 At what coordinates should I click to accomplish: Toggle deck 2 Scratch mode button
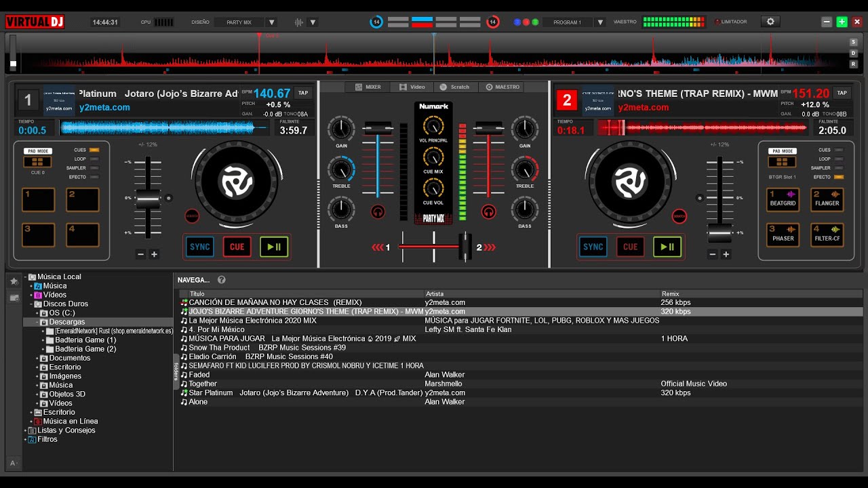679,216
